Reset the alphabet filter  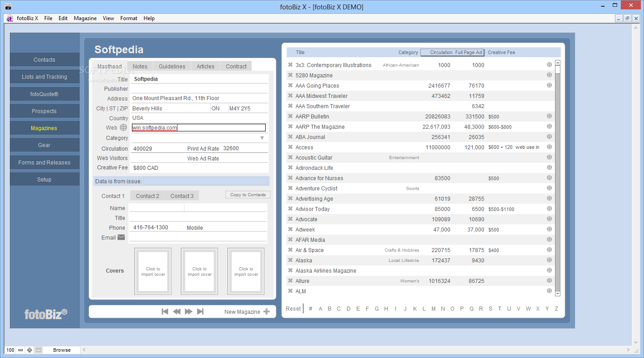click(x=293, y=308)
